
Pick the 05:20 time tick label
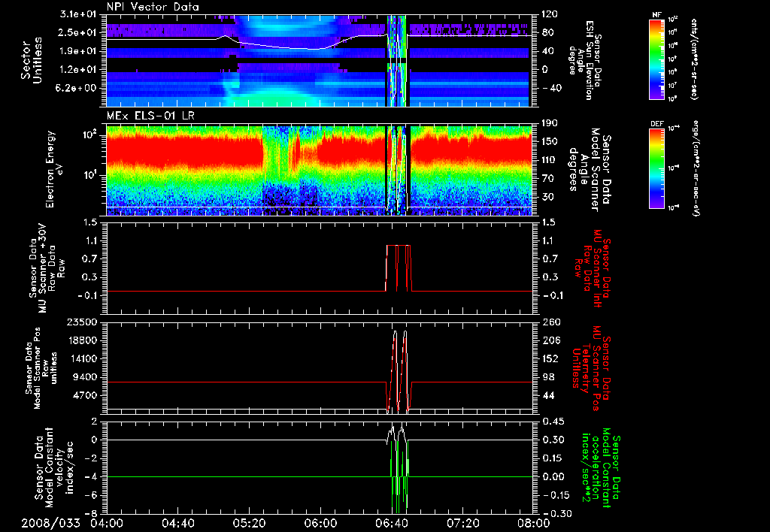pos(249,523)
